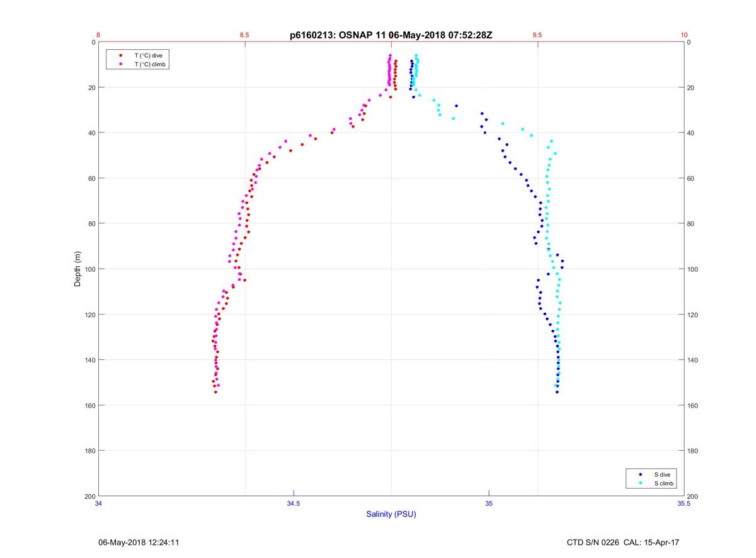756x558 pixels.
Task: Click the red '8' temperature tick label
Action: tap(98, 35)
